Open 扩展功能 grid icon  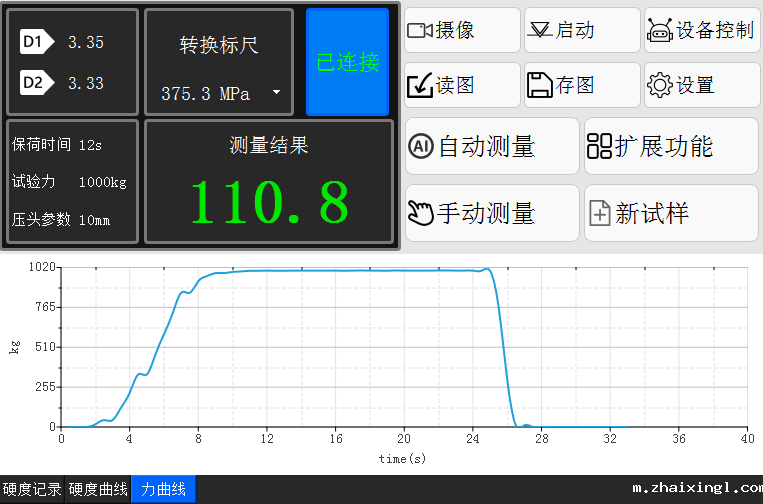pyautogui.click(x=599, y=147)
